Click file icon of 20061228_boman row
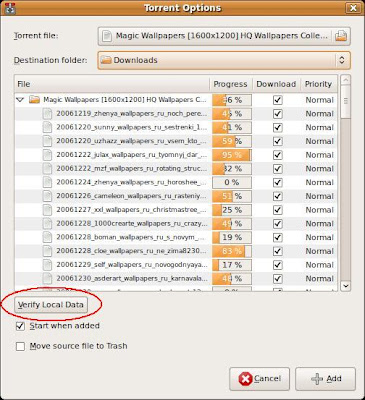This screenshot has height=400, width=365. coord(47,237)
